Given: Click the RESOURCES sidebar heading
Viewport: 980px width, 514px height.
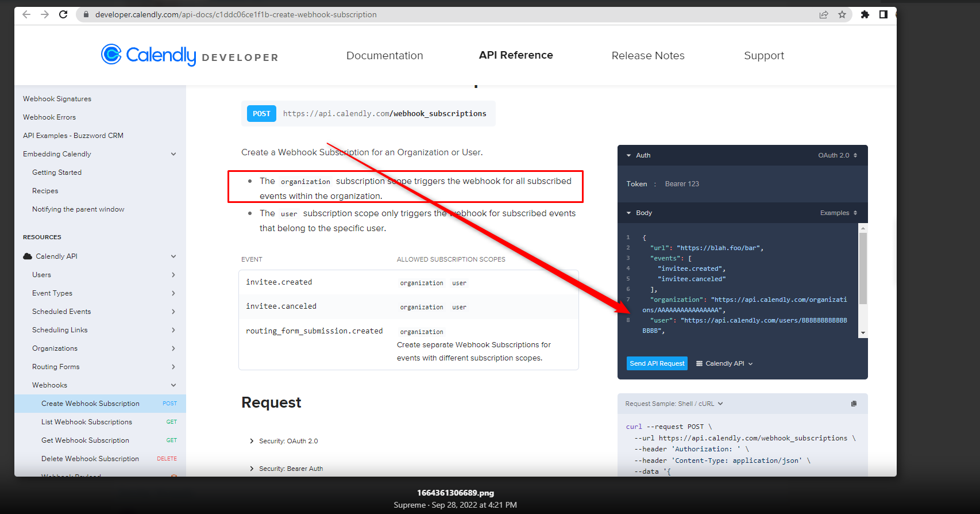Looking at the screenshot, I should click(42, 237).
